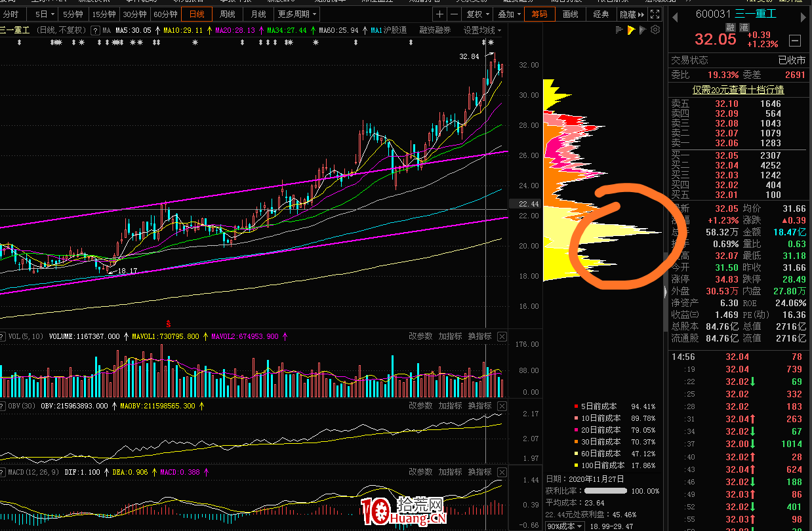Click 加指标 on MACD indicator
The image size is (812, 531).
tap(450, 472)
